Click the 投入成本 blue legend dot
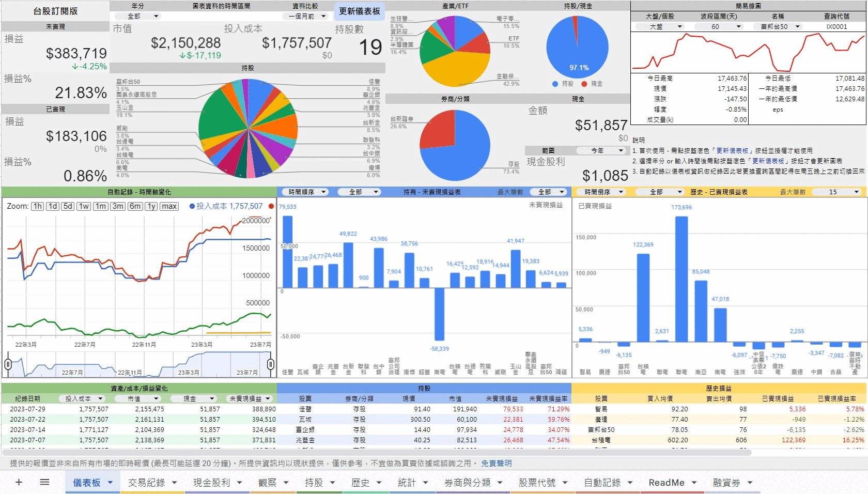Image resolution: width=868 pixels, height=494 pixels. pos(192,206)
